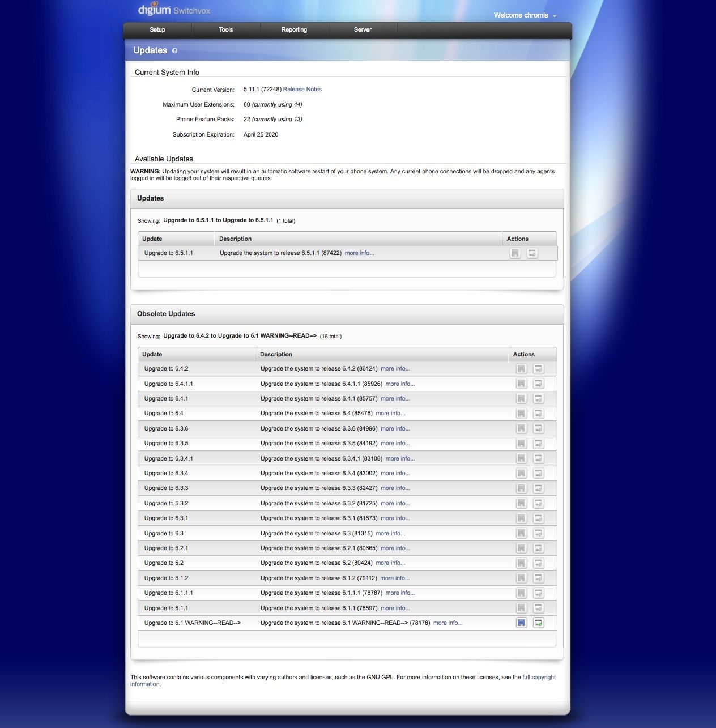Open more info for release 6.2 (80424)
716x728 pixels.
[390, 563]
